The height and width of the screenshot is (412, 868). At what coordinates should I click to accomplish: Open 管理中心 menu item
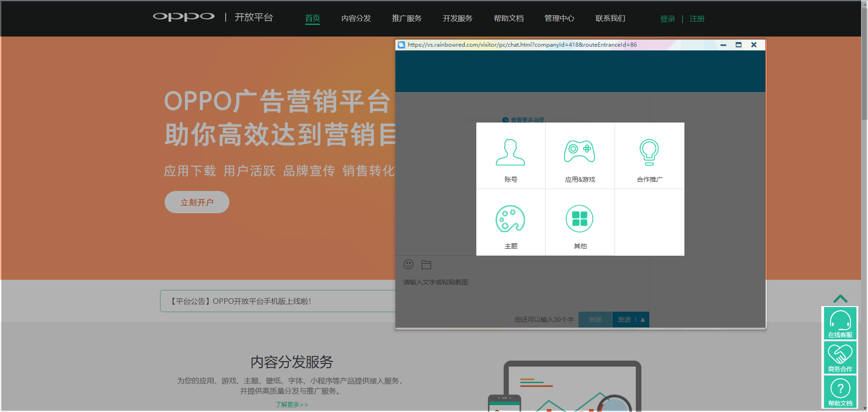(560, 18)
